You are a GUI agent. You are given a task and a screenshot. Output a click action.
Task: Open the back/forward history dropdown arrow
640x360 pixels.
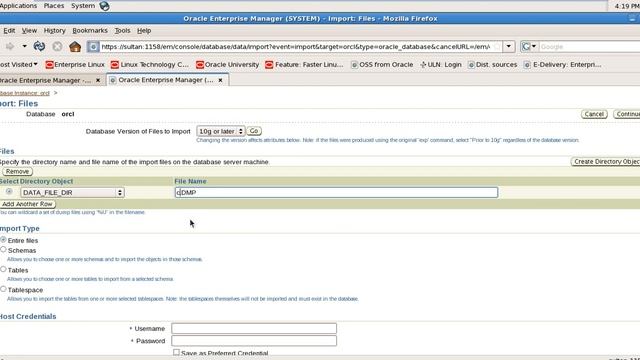click(x=24, y=47)
